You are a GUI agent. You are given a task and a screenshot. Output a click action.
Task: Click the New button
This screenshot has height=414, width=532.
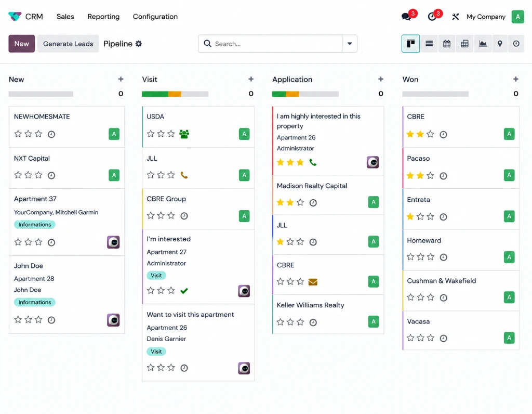tap(21, 44)
